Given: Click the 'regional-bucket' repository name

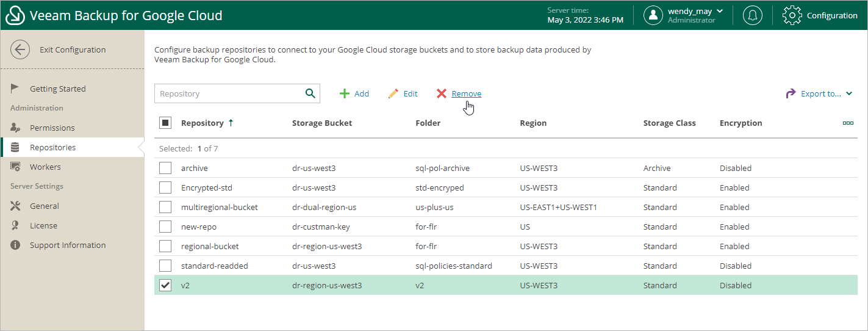Looking at the screenshot, I should point(210,246).
